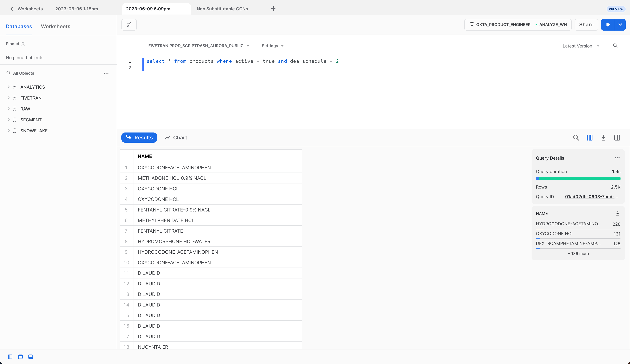Open the worksheet shortcuts/objects panel icon

[x=129, y=25]
